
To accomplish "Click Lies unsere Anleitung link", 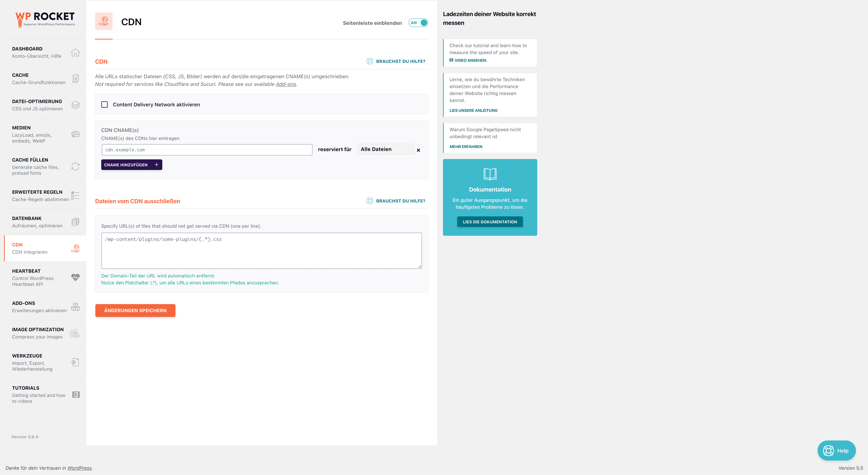I will pos(473,110).
